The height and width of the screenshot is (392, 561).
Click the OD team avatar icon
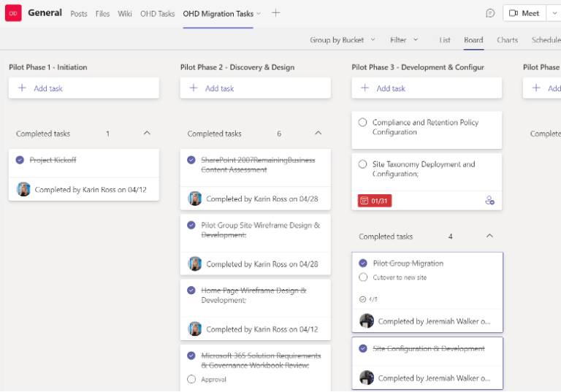(13, 13)
